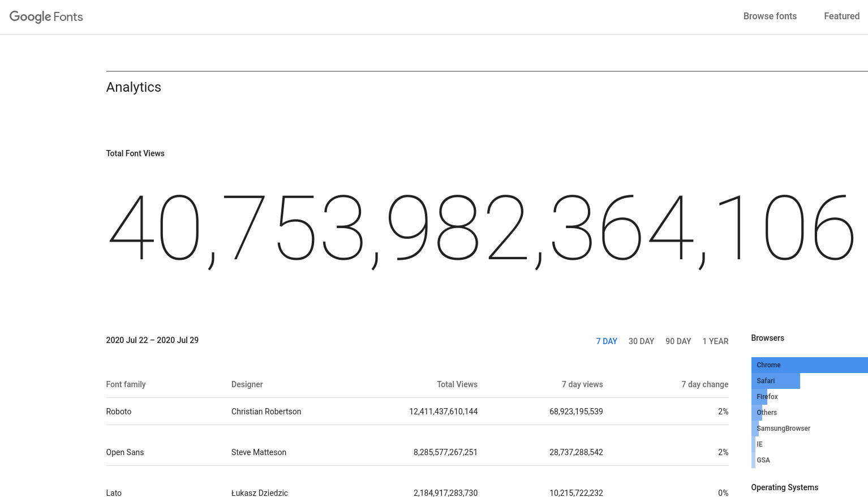Click Open Sans 7 day views 28,737,288,542

click(x=576, y=452)
